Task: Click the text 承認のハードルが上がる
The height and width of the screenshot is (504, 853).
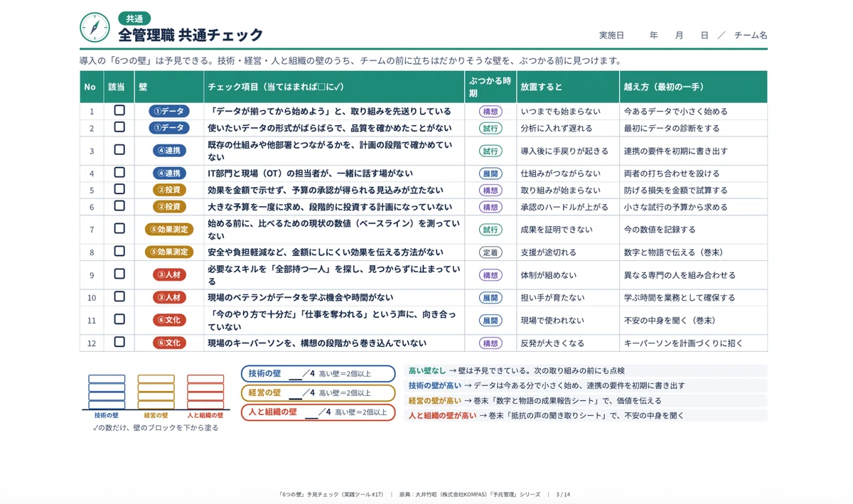Action: [x=564, y=208]
